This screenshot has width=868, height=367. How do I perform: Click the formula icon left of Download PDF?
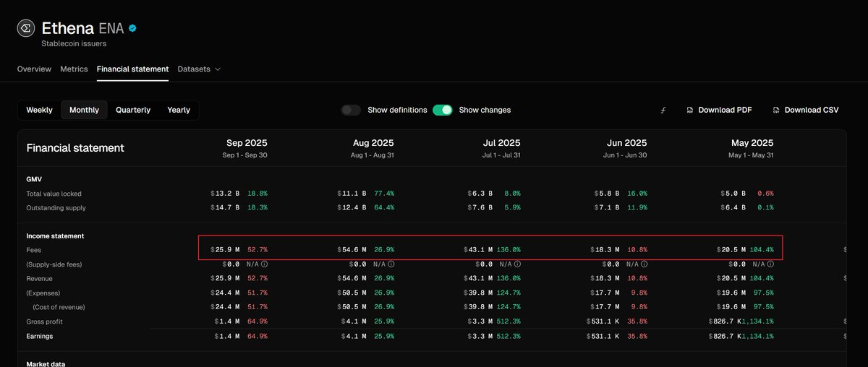663,110
